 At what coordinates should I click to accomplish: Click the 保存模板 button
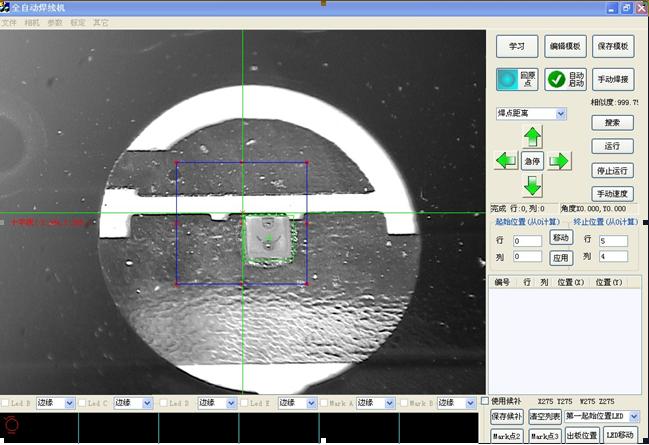click(612, 46)
